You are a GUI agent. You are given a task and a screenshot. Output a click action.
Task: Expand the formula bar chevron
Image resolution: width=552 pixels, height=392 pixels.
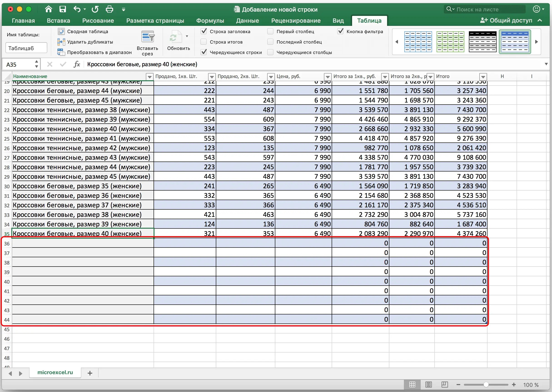coord(546,64)
